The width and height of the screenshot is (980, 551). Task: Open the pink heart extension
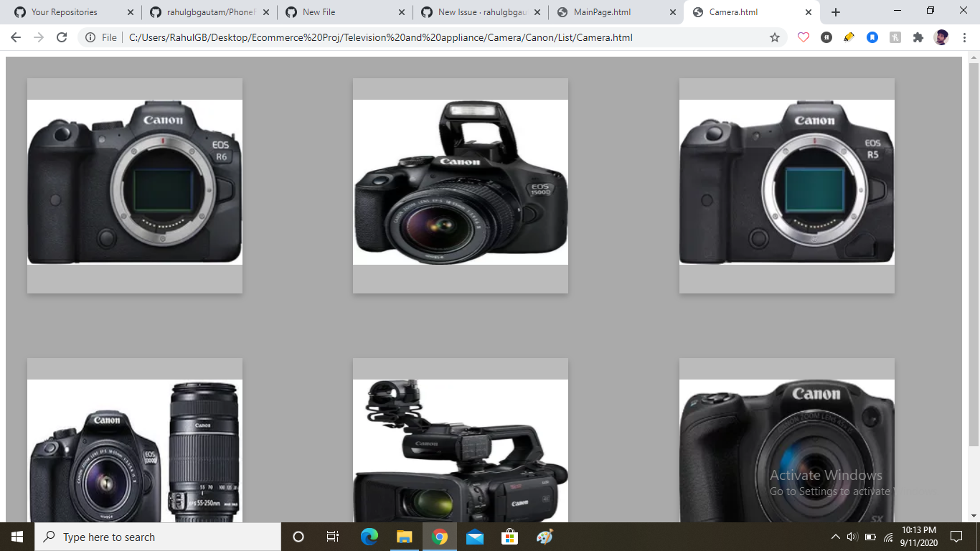click(804, 37)
